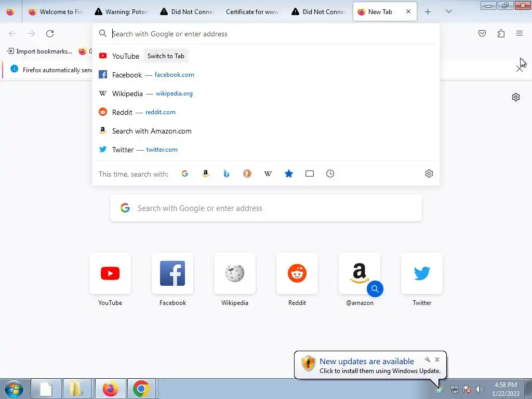The height and width of the screenshot is (399, 532).
Task: Switch to Welcome to Firefox tab
Action: (55, 12)
